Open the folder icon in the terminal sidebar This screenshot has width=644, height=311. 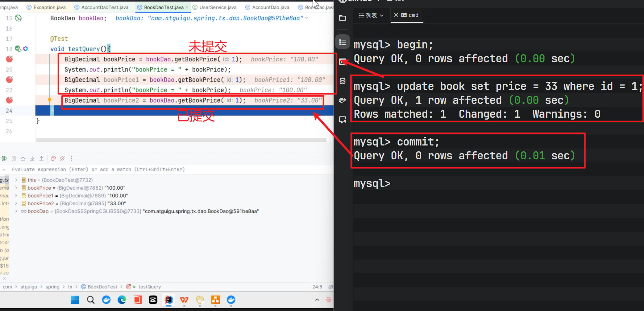point(342,18)
